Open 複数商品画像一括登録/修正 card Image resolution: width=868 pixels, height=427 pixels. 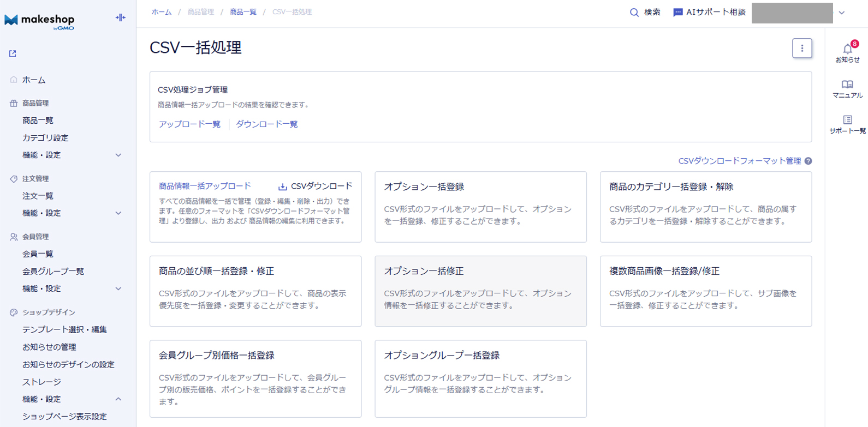coord(706,291)
